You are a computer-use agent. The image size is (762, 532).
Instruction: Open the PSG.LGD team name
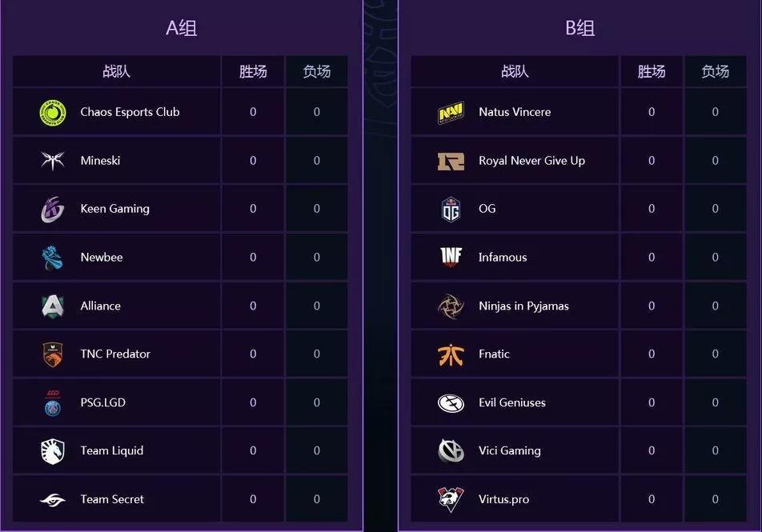coord(103,402)
